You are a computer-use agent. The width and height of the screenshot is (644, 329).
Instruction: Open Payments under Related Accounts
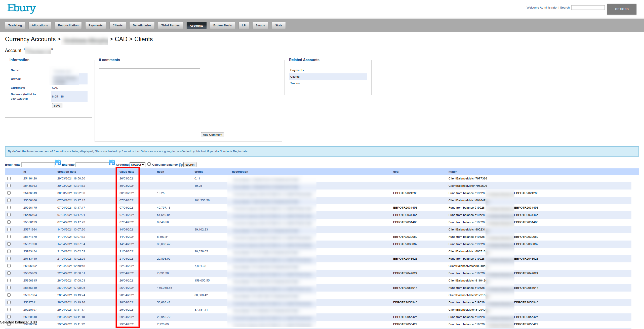[297, 70]
